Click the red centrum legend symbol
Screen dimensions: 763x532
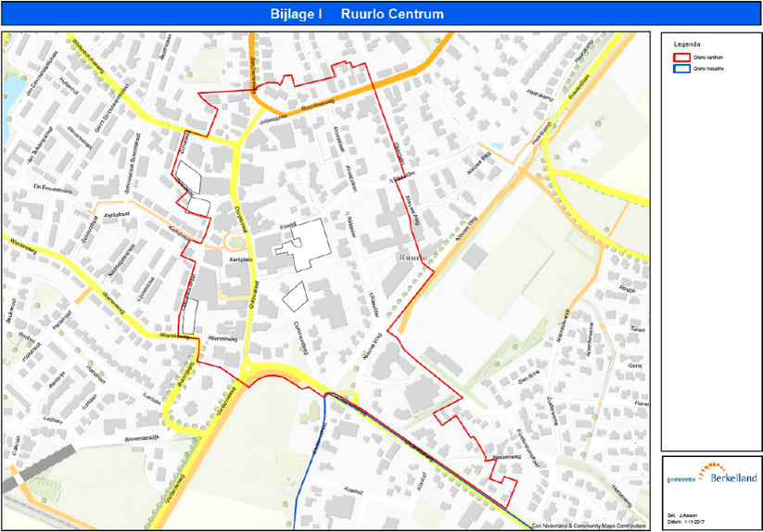pyautogui.click(x=681, y=57)
